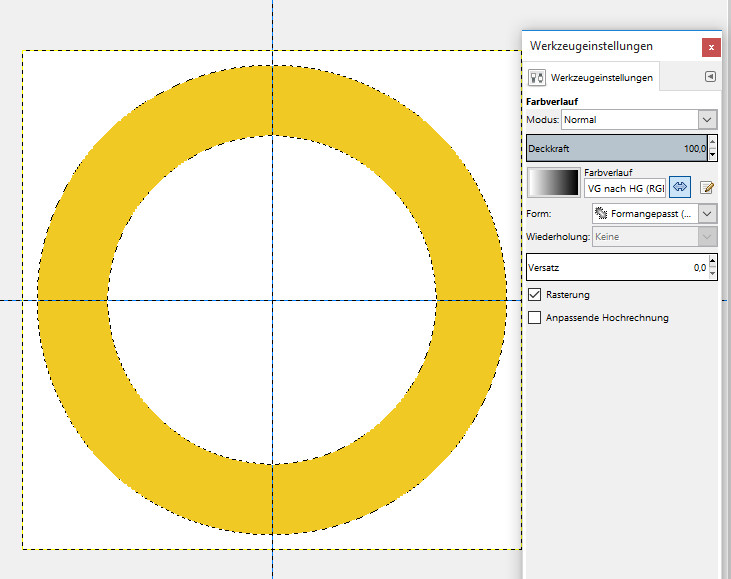The width and height of the screenshot is (731, 579).
Task: Click the reverse gradient direction icon
Action: [681, 187]
